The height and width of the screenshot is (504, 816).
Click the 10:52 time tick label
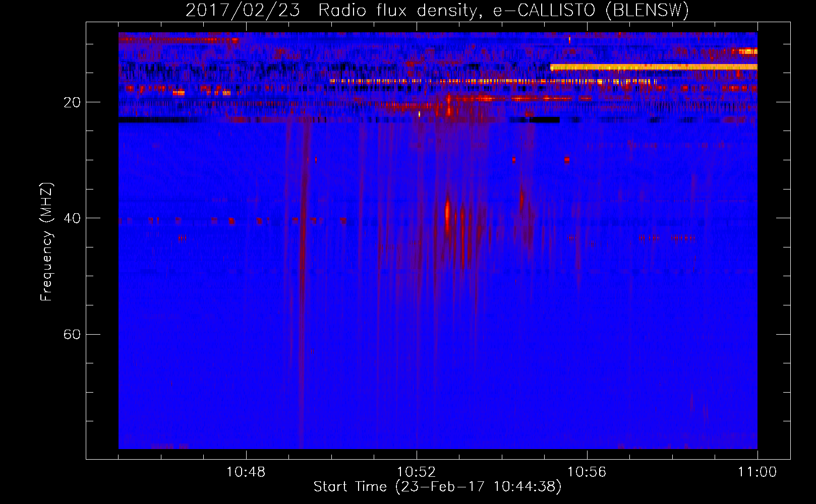click(x=417, y=472)
